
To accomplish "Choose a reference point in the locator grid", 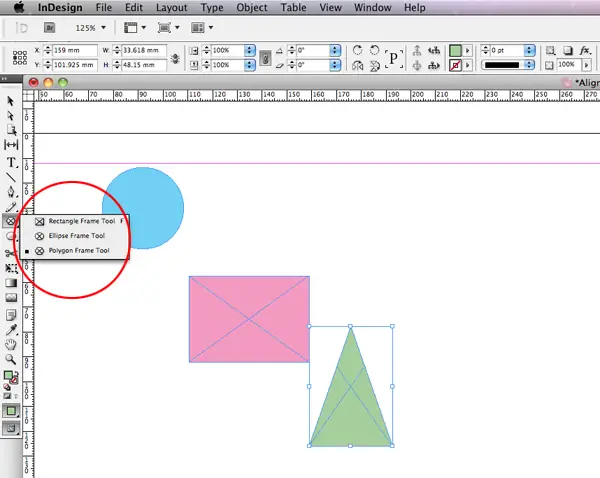I will pyautogui.click(x=20, y=57).
